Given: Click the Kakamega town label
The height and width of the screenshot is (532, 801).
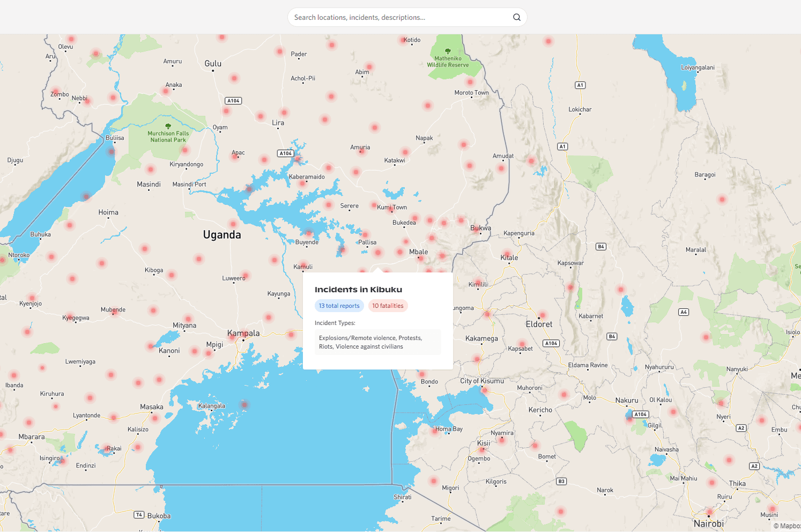Looking at the screenshot, I should click(x=481, y=339).
